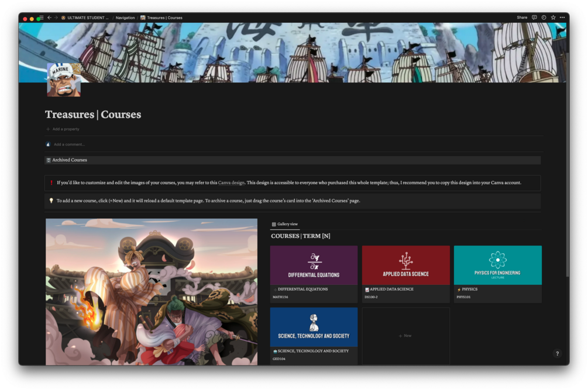
Task: Open the Canva design link
Action: tap(231, 183)
